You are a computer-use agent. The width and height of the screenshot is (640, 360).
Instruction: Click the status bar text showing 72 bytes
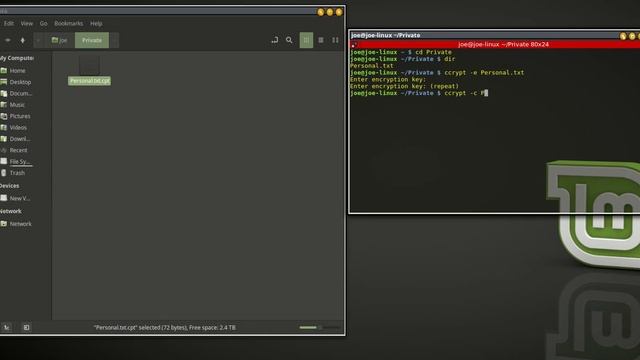(164, 327)
